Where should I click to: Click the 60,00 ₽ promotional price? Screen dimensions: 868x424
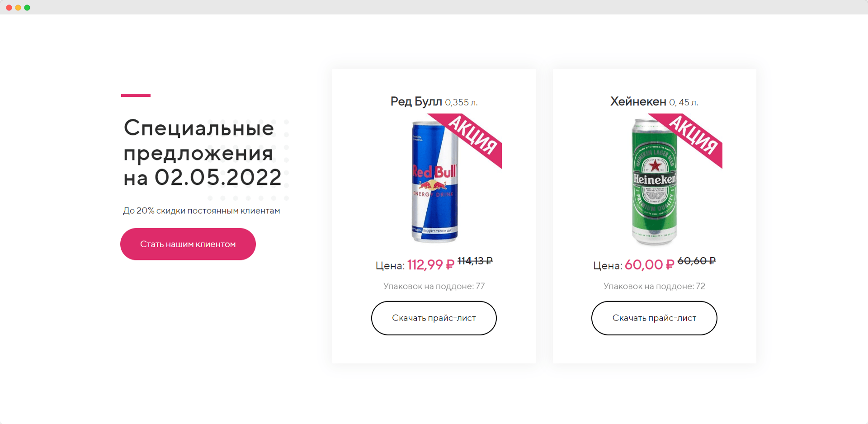click(x=650, y=264)
